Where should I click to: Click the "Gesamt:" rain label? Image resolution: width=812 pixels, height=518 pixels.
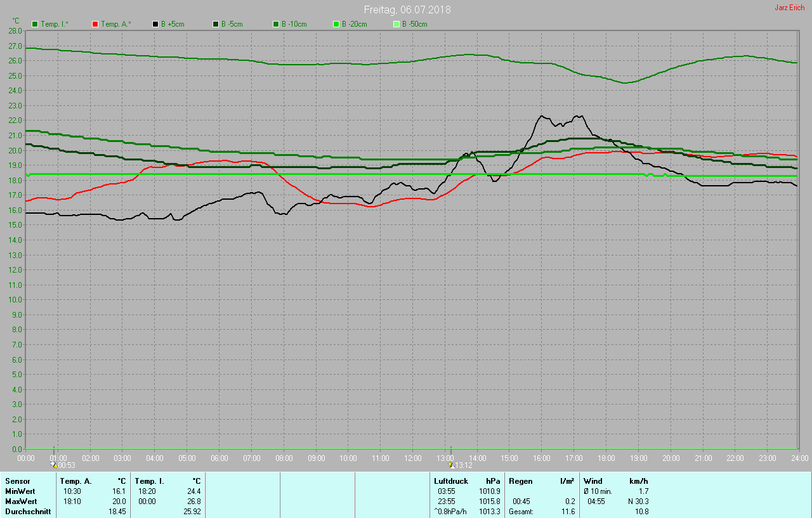point(521,512)
